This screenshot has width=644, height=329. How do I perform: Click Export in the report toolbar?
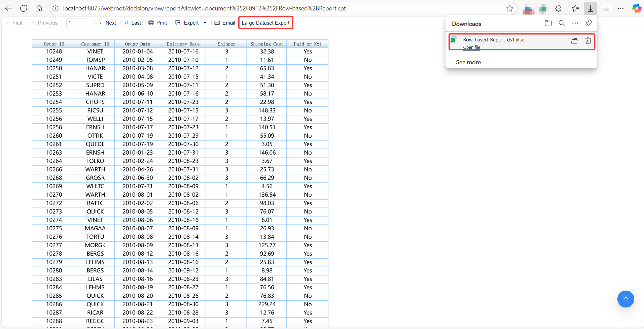pos(187,23)
